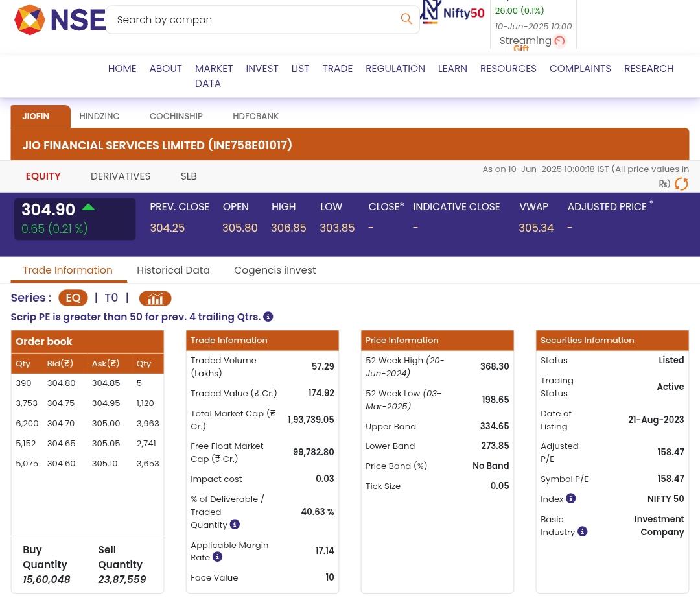Viewport: 700px width, 600px height.
Task: Open the Historical Data tab
Action: tap(173, 270)
